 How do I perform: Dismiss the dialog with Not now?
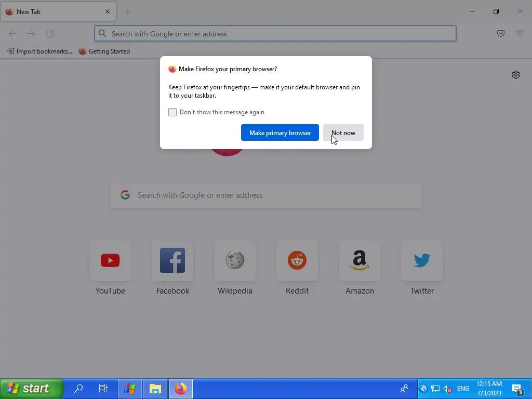click(343, 132)
